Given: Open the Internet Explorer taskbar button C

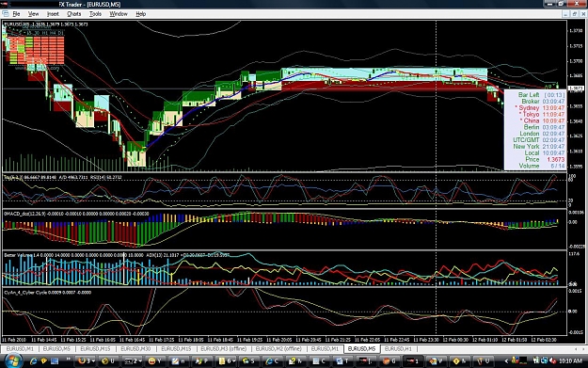Looking at the screenshot, I should pos(273,360).
